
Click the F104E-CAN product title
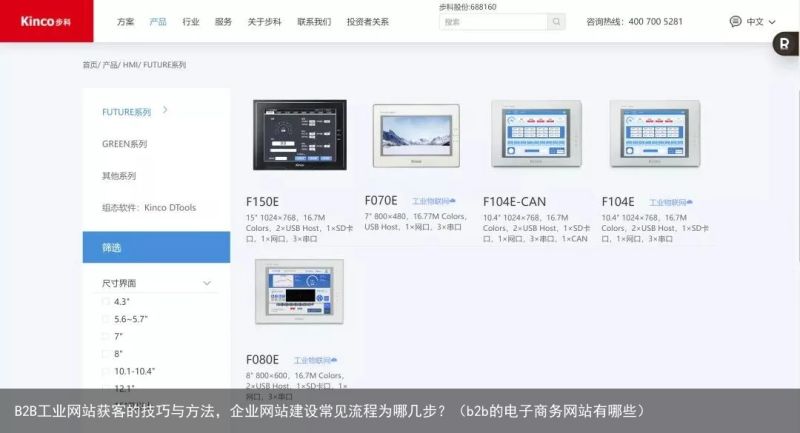click(x=514, y=202)
